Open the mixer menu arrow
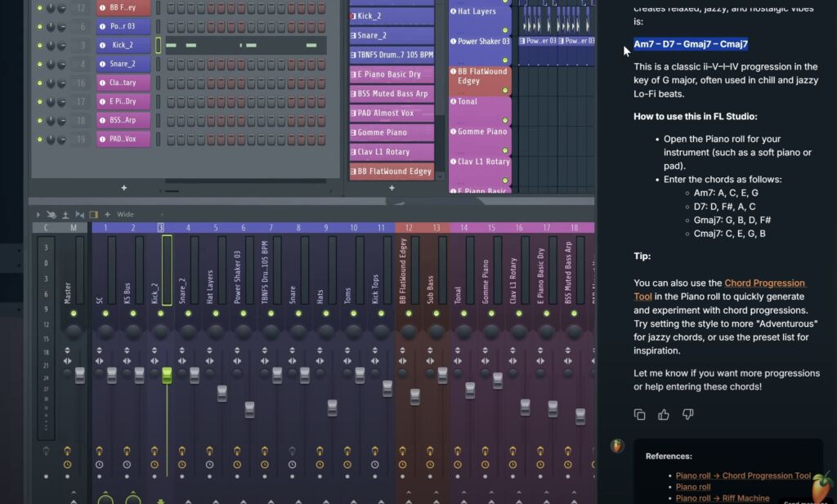This screenshot has height=504, width=837. [37, 215]
